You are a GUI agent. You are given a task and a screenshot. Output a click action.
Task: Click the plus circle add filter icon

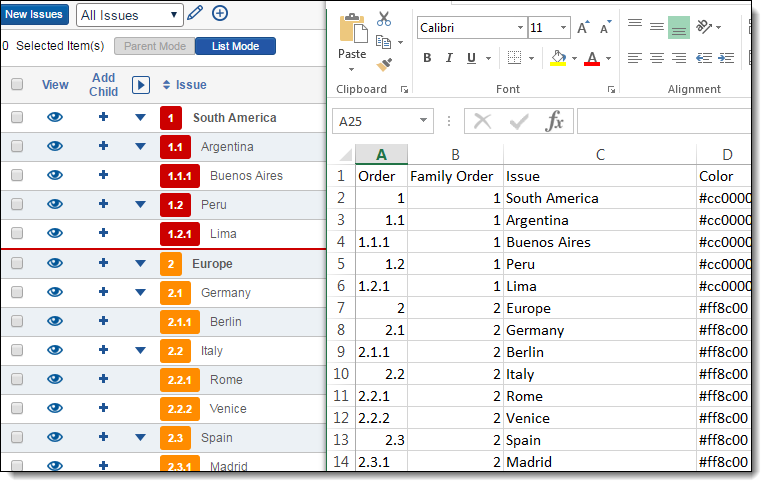[x=220, y=14]
